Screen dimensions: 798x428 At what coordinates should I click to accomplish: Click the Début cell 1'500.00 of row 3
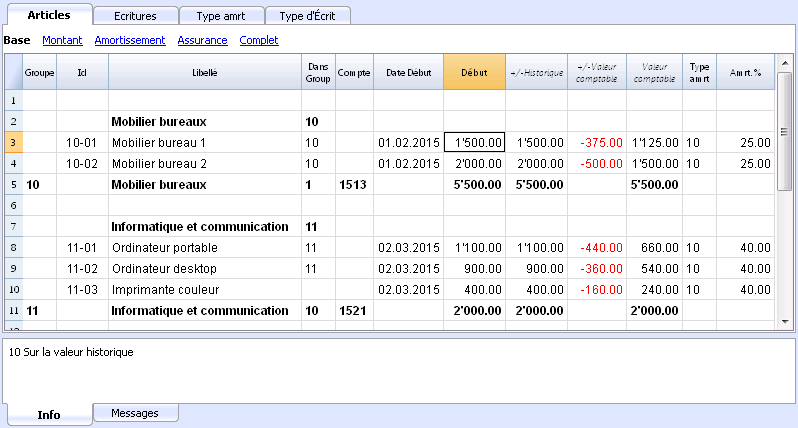pyautogui.click(x=474, y=142)
